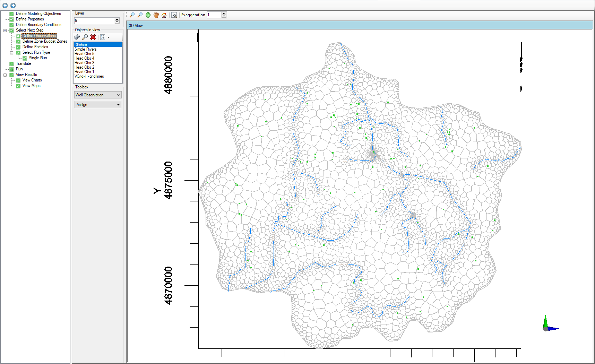The width and height of the screenshot is (595, 364).
Task: Select Define Boundary Conditions in the workflow tree
Action: [38, 25]
